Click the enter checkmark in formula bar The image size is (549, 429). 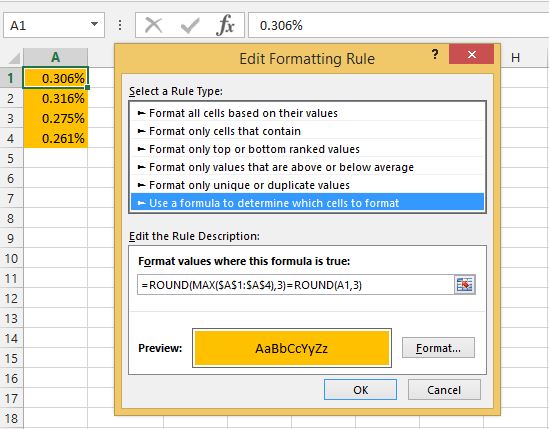(190, 25)
